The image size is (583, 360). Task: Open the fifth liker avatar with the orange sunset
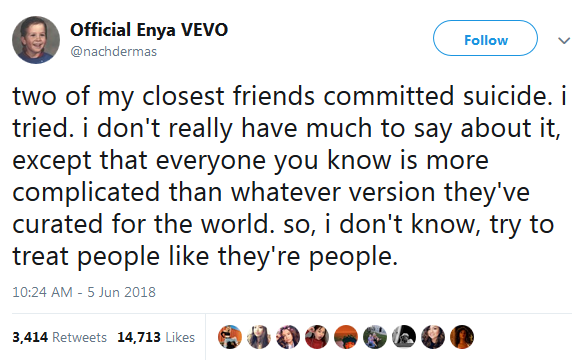346,337
